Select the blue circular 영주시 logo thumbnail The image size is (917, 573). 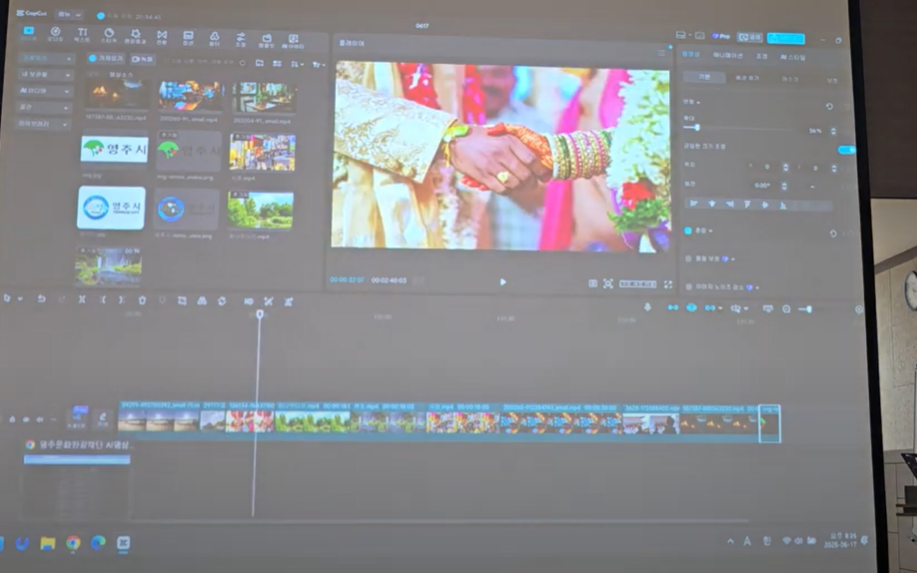tap(111, 208)
